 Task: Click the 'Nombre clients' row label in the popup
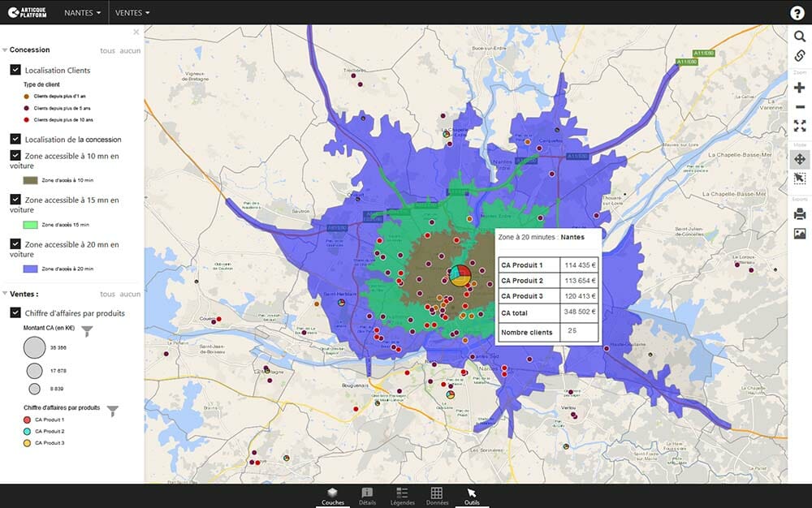click(x=527, y=333)
